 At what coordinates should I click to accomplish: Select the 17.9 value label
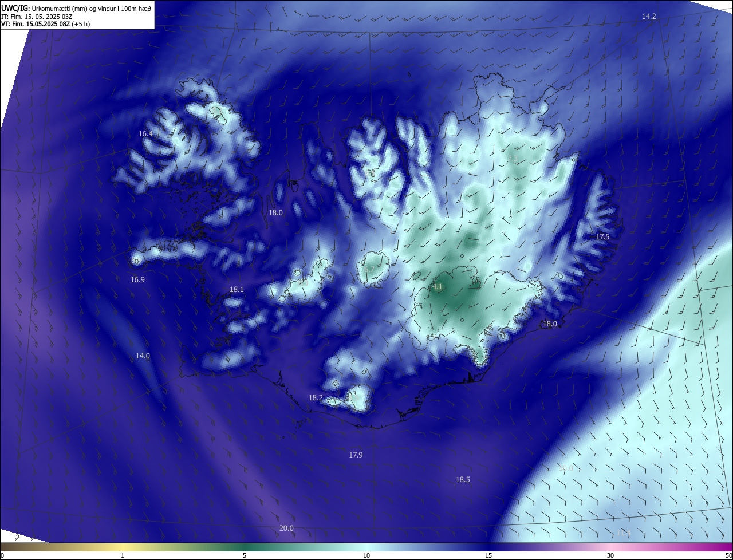click(356, 455)
